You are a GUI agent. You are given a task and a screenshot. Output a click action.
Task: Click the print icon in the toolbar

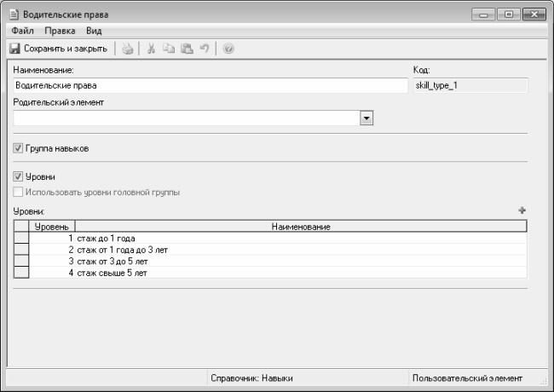pos(127,49)
